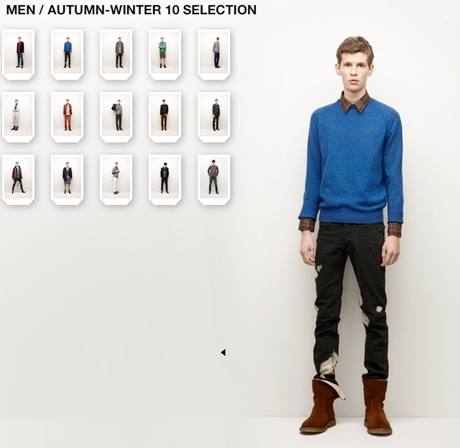460x448 pixels.
Task: Select the dark shirt and dark trousers thumbnail
Action: pyautogui.click(x=214, y=117)
